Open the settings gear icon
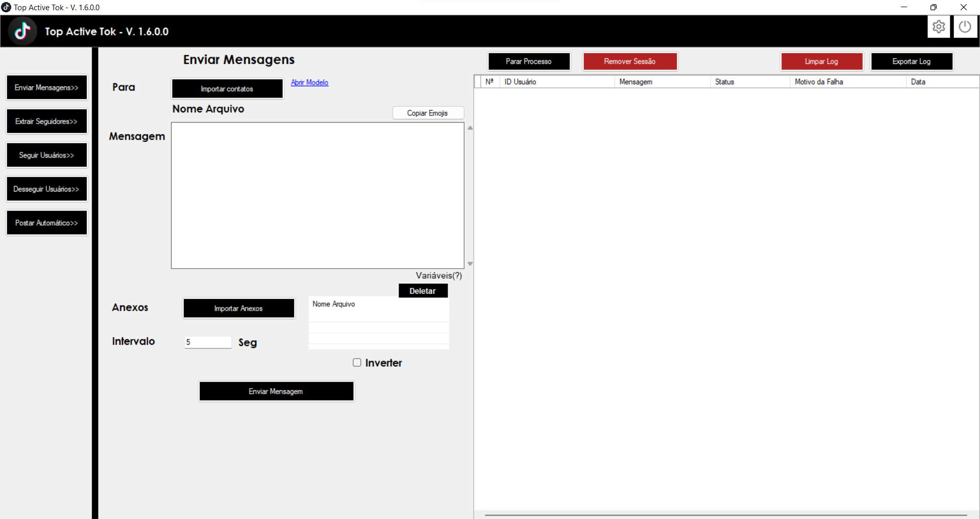The width and height of the screenshot is (980, 519). coord(939,27)
